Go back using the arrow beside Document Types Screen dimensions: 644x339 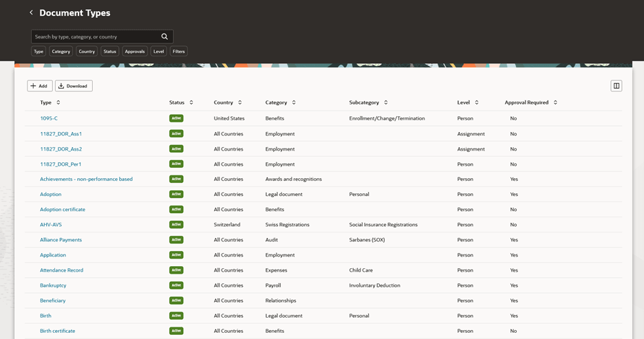31,13
